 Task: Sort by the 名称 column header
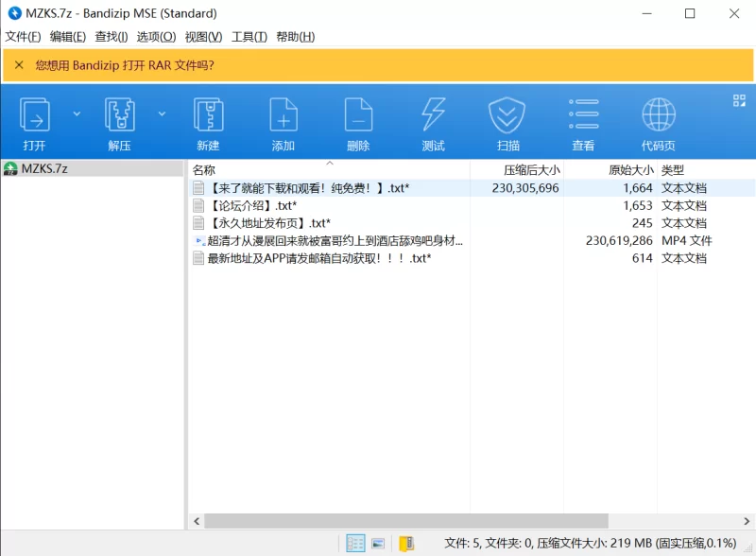[329, 170]
